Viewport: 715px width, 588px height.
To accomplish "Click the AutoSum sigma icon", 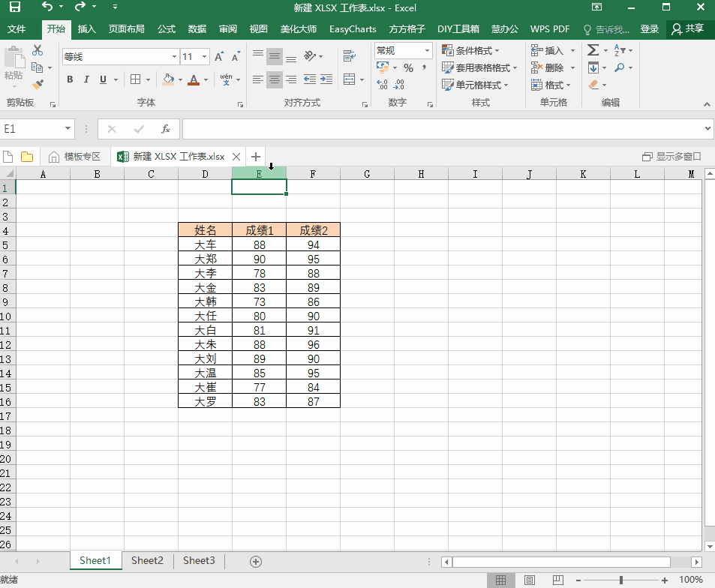I will point(593,49).
